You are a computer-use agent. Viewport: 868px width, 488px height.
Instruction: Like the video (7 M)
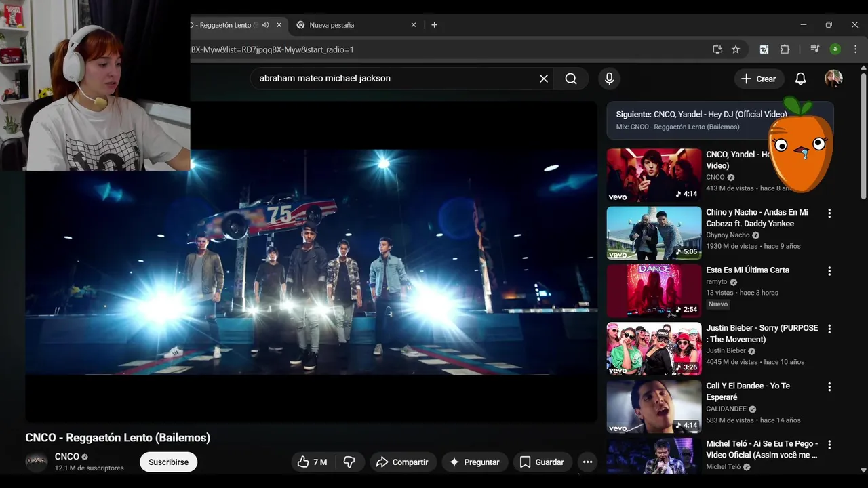pyautogui.click(x=313, y=462)
